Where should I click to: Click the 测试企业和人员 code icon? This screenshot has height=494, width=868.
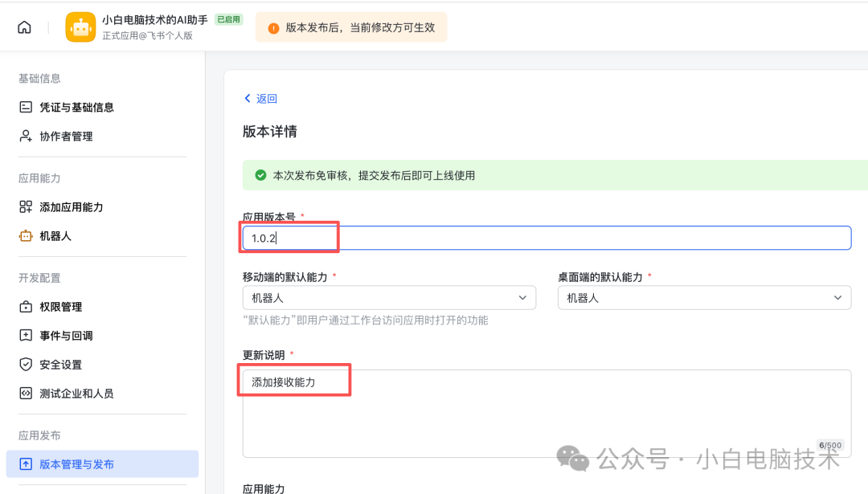[26, 394]
